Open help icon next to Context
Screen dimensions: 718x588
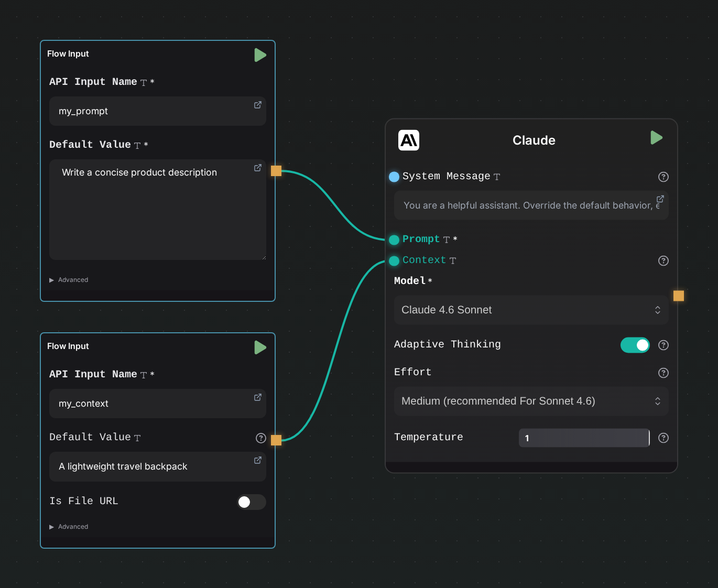[x=663, y=261]
